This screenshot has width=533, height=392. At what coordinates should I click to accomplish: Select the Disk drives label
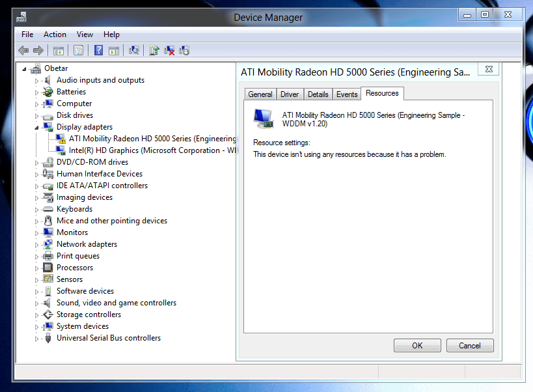click(75, 115)
